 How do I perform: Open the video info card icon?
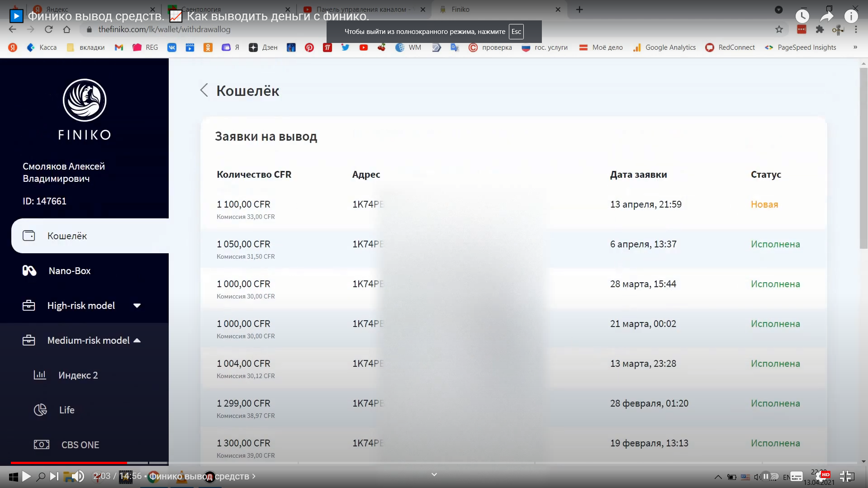coord(851,16)
